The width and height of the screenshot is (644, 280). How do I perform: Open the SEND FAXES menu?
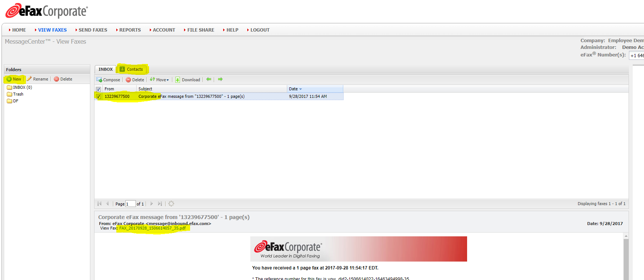[x=93, y=30]
